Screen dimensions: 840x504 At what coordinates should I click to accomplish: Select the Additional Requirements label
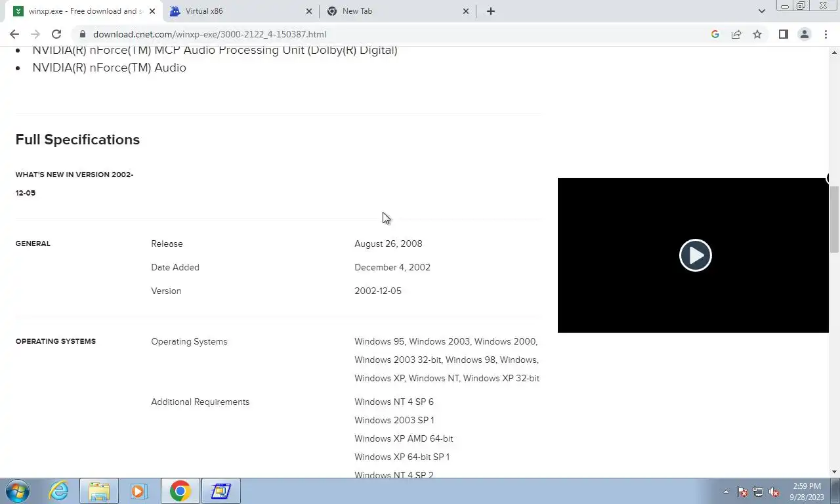click(200, 402)
